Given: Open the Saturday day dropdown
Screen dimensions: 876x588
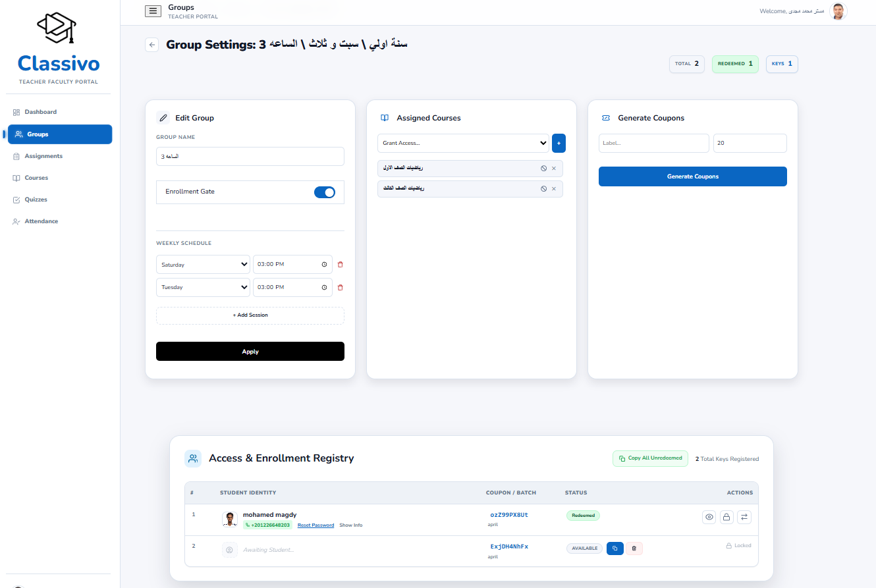Looking at the screenshot, I should [203, 265].
